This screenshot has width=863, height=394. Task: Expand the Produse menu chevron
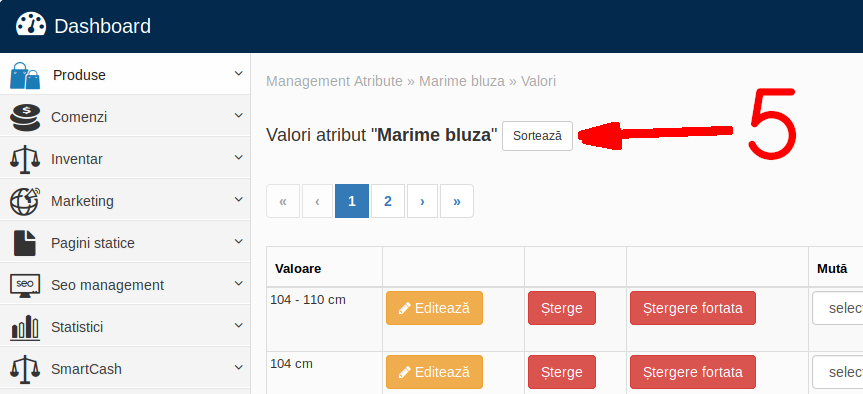tap(238, 74)
